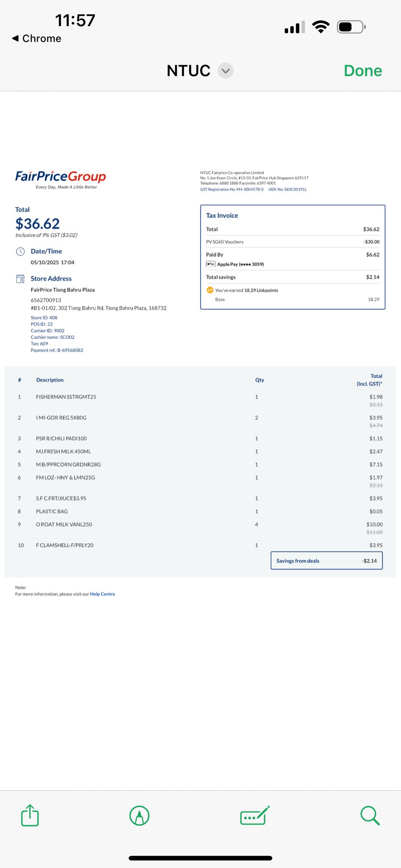Tap the store icon beside Store Address
Image resolution: width=401 pixels, height=868 pixels.
tap(20, 279)
